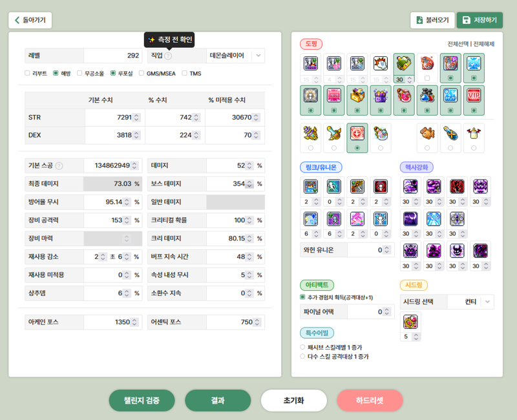This screenshot has height=420, width=517.
Task: Click the blue 275 buff icon
Action: [x=474, y=63]
